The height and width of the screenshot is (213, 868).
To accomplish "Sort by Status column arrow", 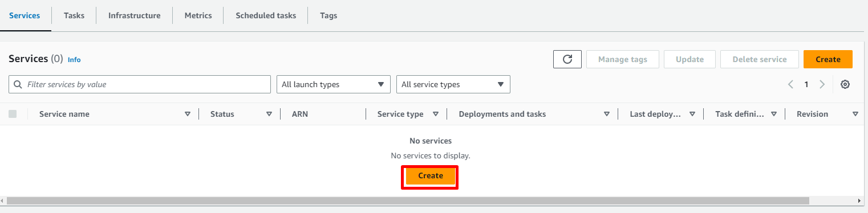I will (269, 114).
